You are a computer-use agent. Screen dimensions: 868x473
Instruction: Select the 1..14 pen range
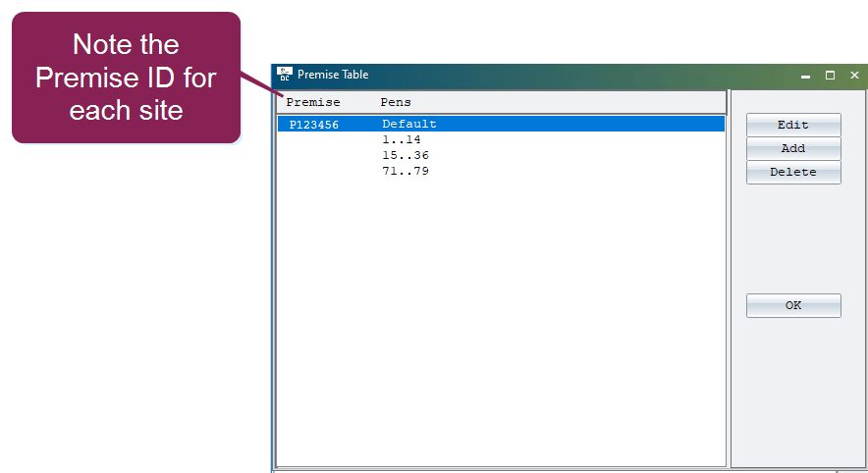[x=401, y=140]
